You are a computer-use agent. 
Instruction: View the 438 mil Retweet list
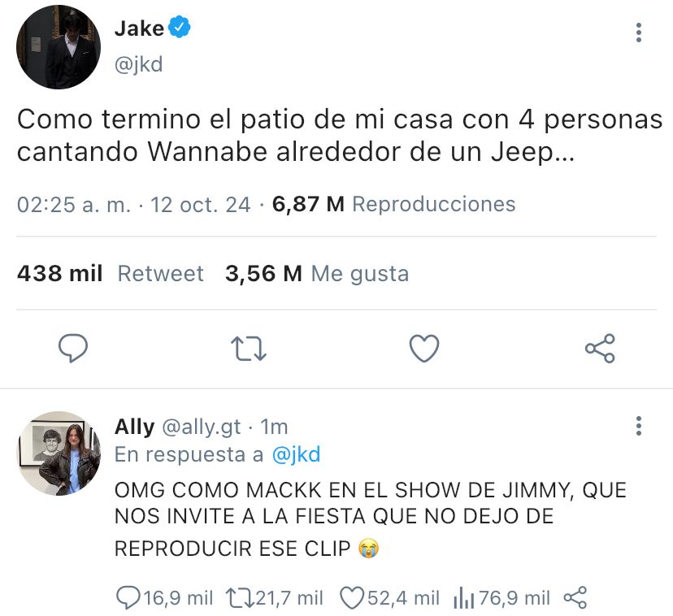(111, 273)
